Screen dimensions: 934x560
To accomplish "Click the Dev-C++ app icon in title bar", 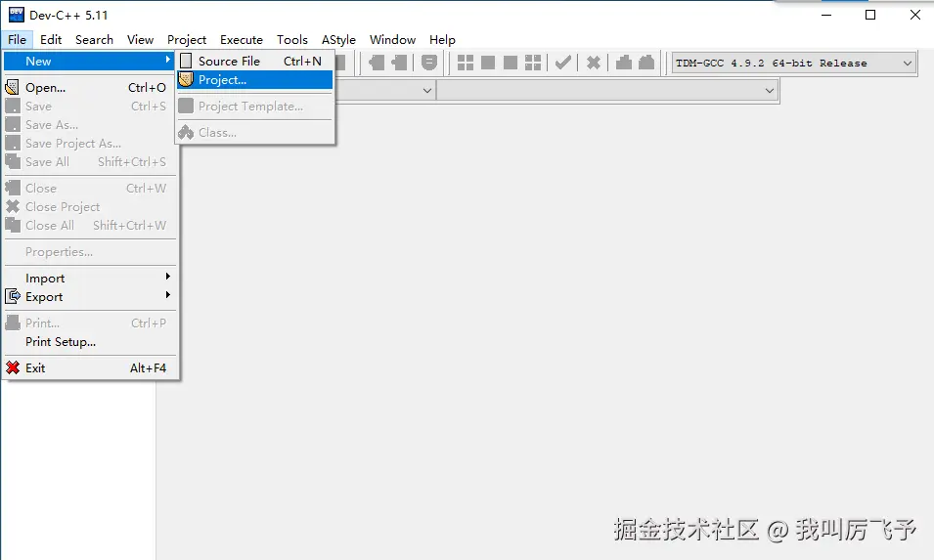I will pyautogui.click(x=16, y=15).
